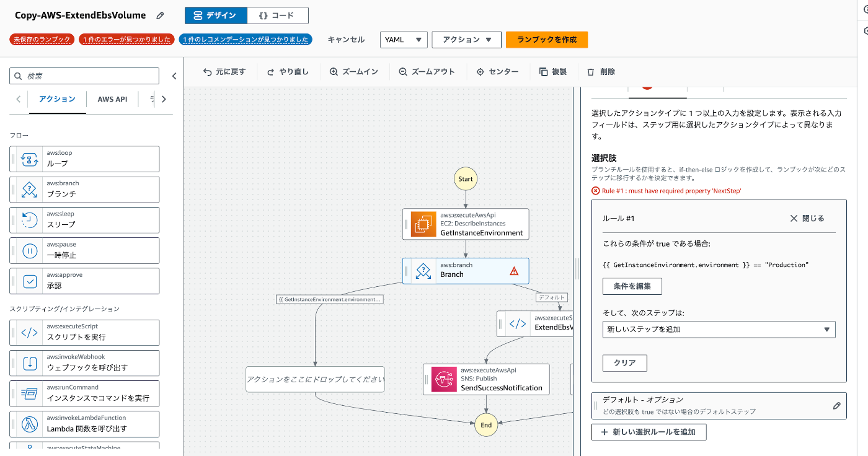The height and width of the screenshot is (456, 868).
Task: Click GetInstanceEnvironment.environment branch condition label
Action: point(330,299)
